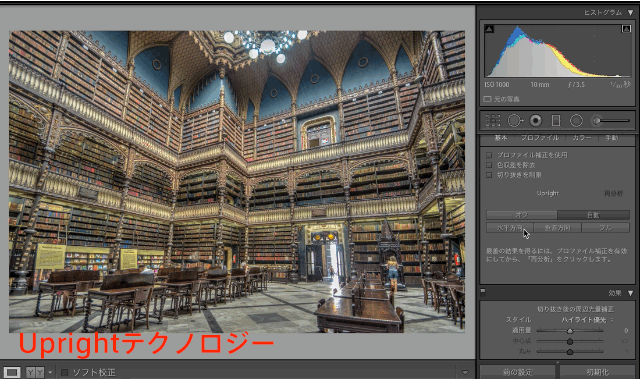
Task: Activate the Spot Removal tool
Action: tap(515, 120)
